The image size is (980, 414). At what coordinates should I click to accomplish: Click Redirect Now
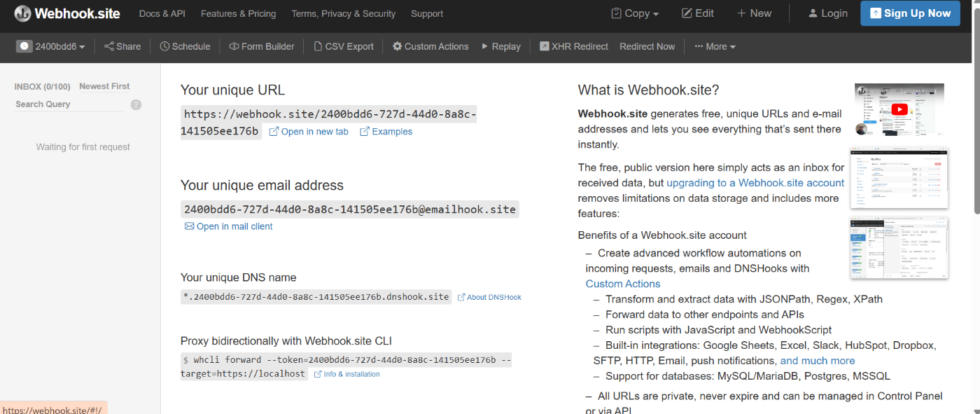point(647,46)
